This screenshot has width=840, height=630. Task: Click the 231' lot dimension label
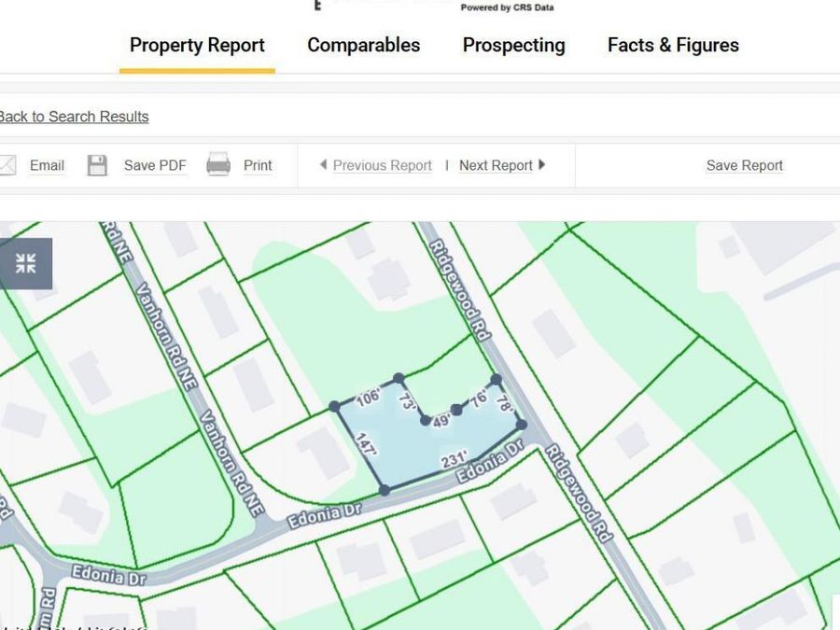tap(454, 459)
